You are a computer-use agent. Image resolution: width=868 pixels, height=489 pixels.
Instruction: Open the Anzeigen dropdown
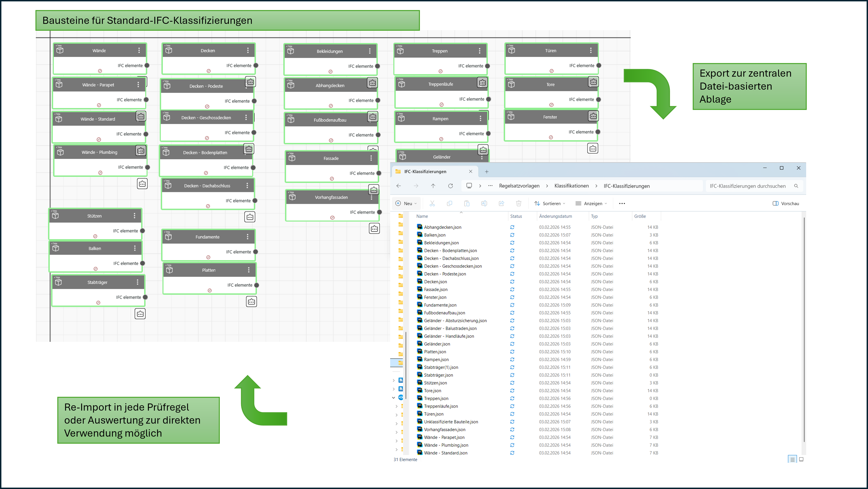click(591, 203)
